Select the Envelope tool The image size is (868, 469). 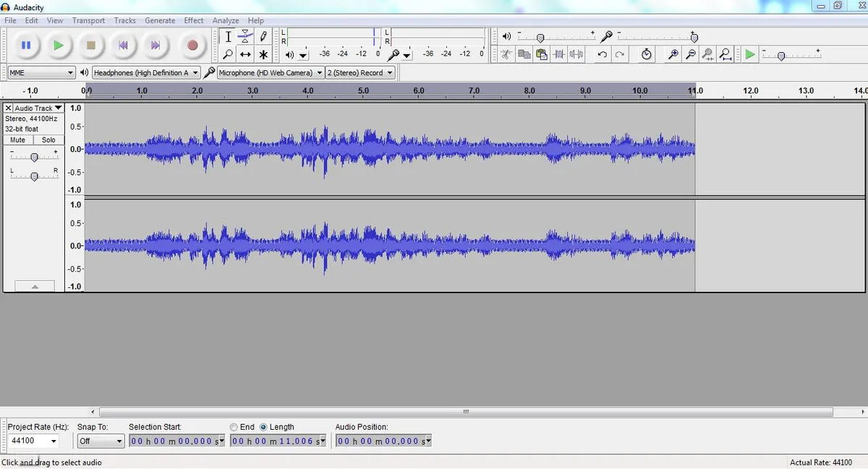tap(245, 36)
